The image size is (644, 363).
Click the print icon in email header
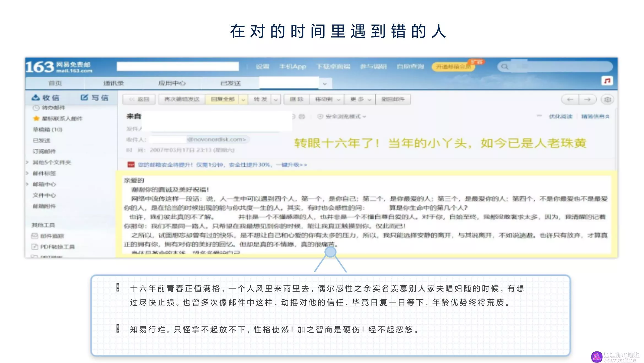point(302,116)
